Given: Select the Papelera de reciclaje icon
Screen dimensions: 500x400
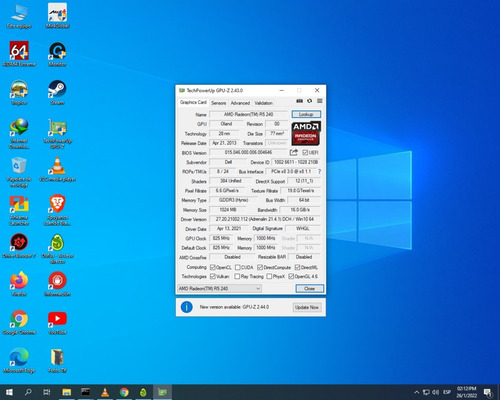Looking at the screenshot, I should [19, 172].
